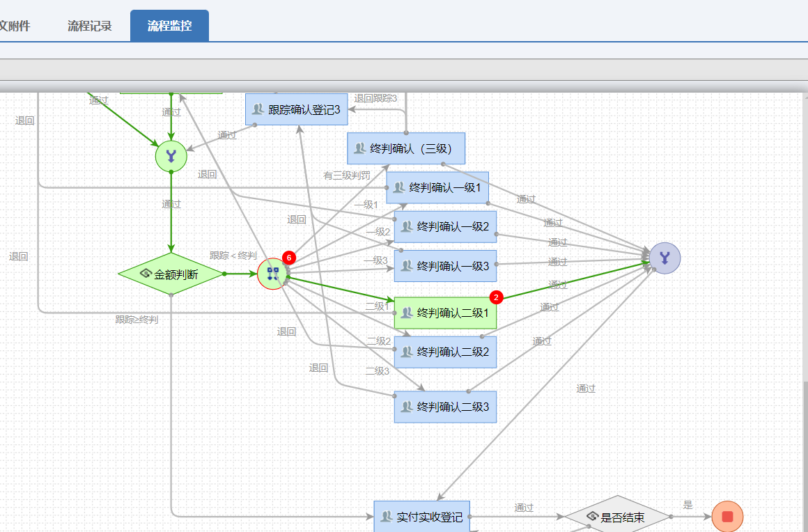Click the 是 label before end event
Viewport: 808px width, 532px height.
coord(688,506)
